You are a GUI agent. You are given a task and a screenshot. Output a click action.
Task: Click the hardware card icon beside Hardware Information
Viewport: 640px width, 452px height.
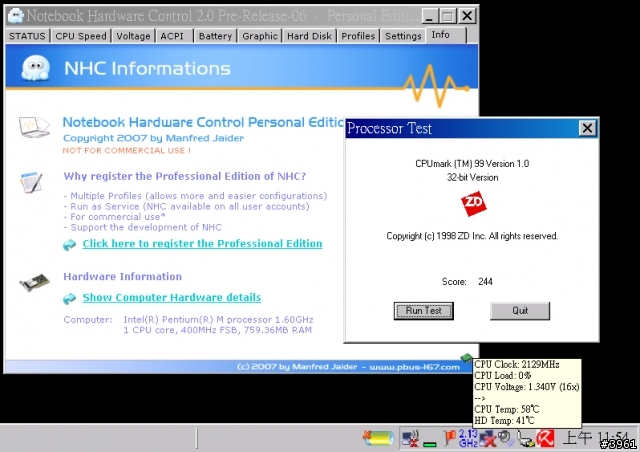34,282
